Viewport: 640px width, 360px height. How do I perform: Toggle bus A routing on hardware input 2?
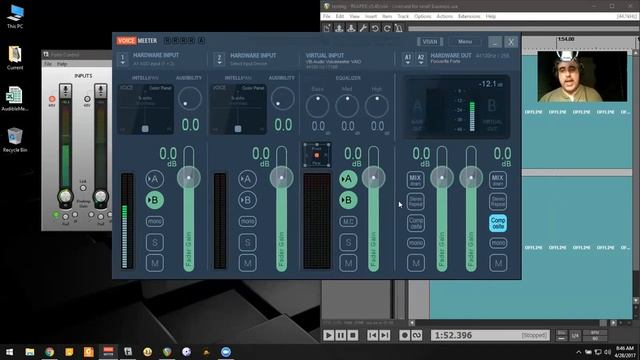point(247,179)
